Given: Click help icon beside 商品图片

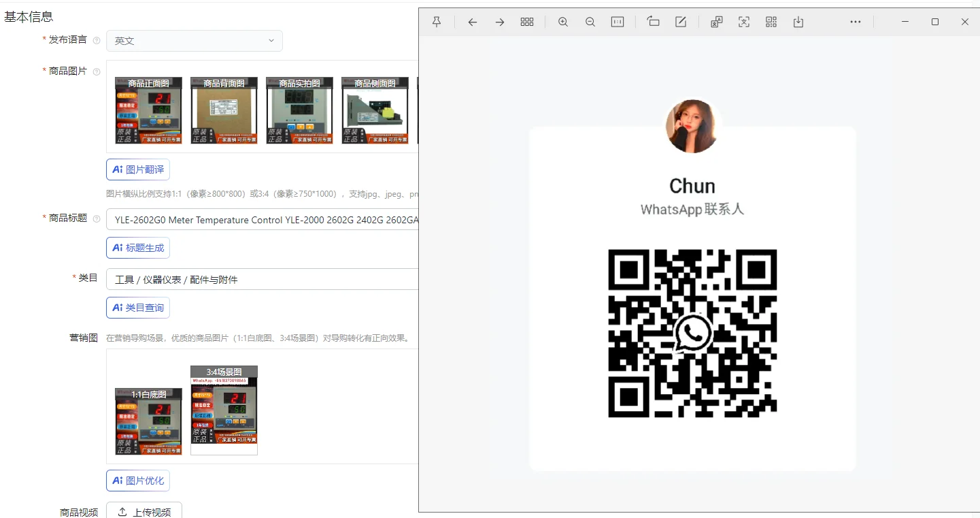Looking at the screenshot, I should coord(97,71).
